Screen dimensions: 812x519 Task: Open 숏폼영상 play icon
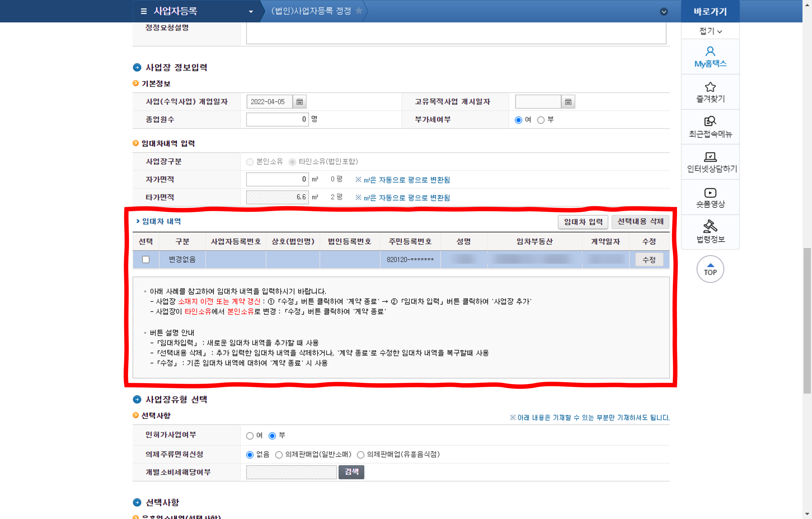pos(710,192)
